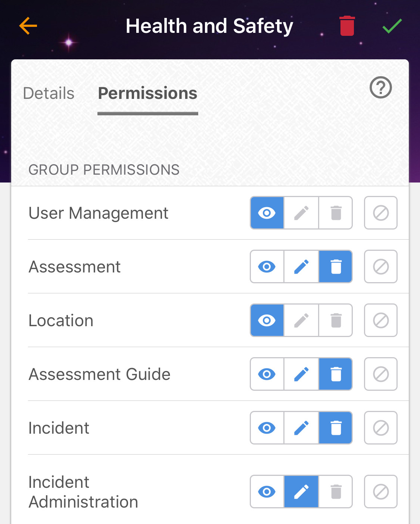
Task: Select delete permission for Assessment
Action: click(x=336, y=266)
